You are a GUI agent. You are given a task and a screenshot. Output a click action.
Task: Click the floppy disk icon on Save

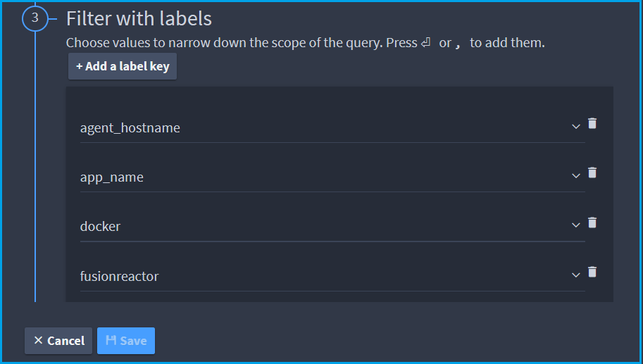(x=111, y=340)
